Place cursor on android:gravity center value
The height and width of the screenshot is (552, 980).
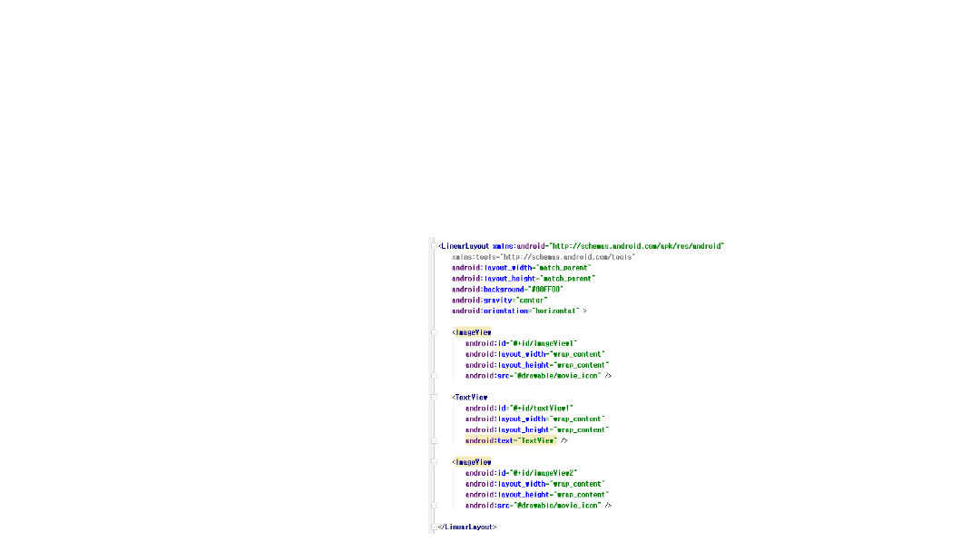point(530,301)
